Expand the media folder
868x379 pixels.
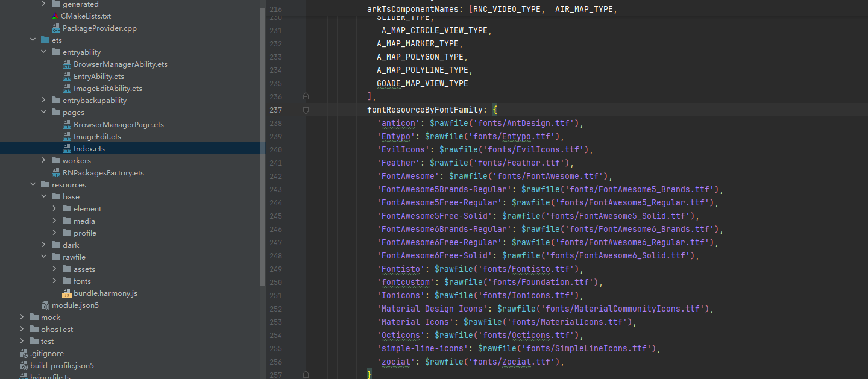click(x=54, y=221)
